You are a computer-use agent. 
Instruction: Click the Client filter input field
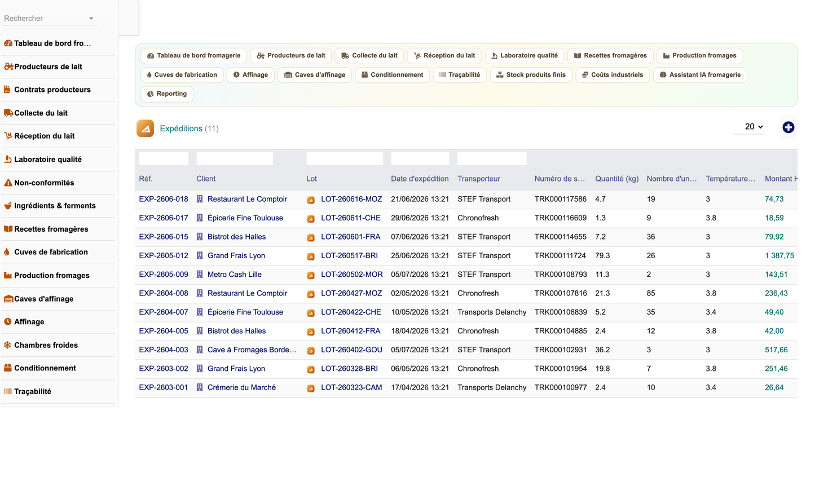click(x=235, y=158)
